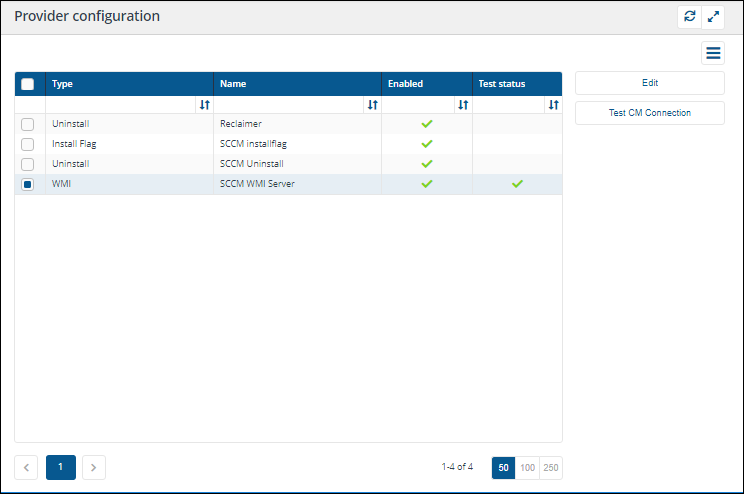Viewport: 744px width, 494px height.
Task: Check the Reclaimer row checkbox
Action: (x=28, y=124)
